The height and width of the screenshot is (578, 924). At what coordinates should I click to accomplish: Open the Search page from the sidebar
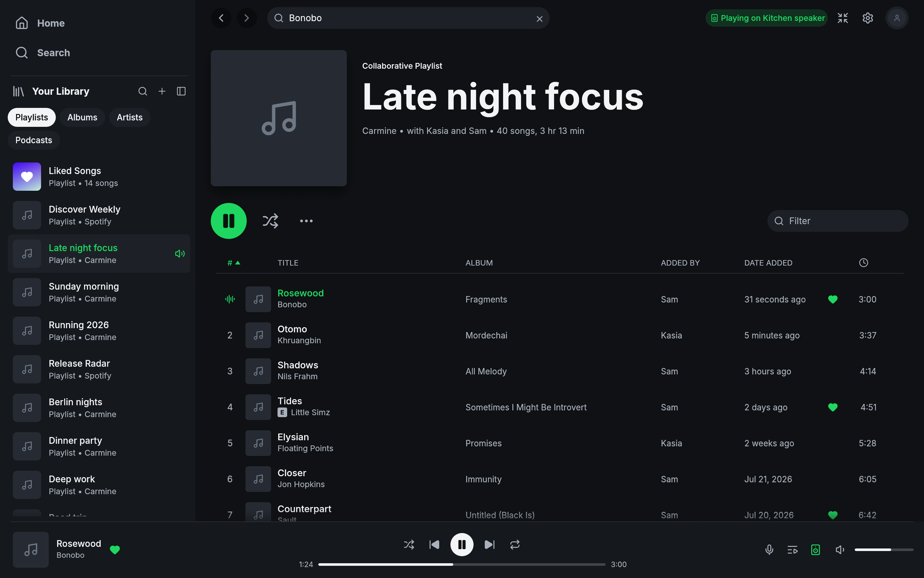click(x=42, y=52)
